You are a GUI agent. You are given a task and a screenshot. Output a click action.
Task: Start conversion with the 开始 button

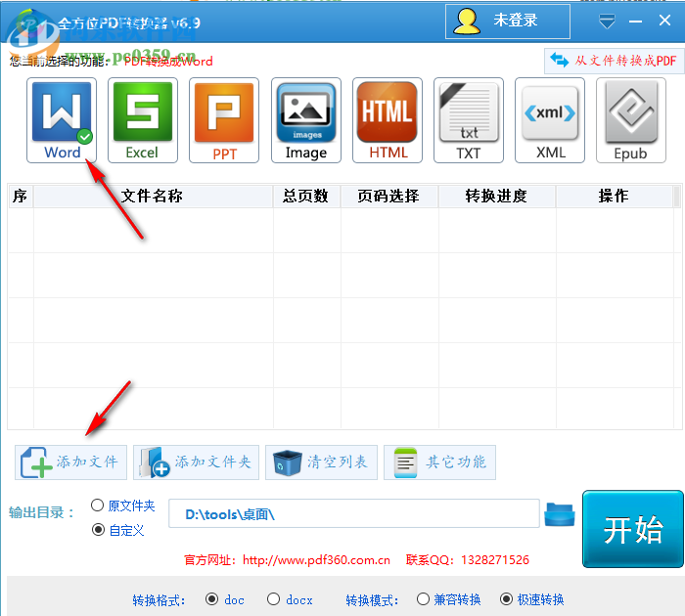coord(633,529)
